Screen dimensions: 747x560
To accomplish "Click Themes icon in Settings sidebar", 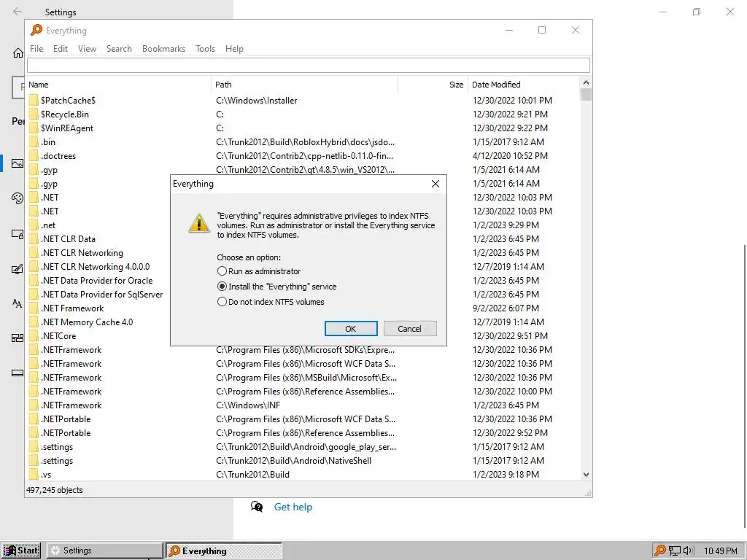I will tap(18, 270).
